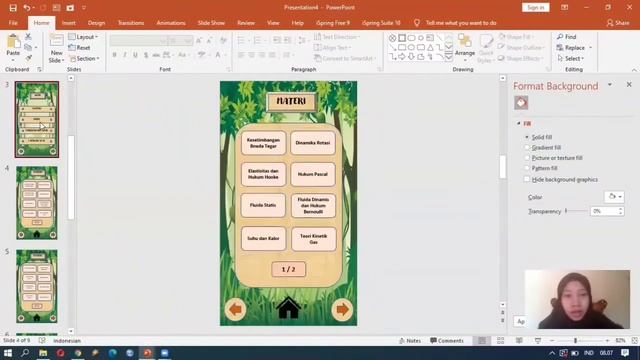
Task: Open the Replace dropdown arrow
Action: (590, 48)
